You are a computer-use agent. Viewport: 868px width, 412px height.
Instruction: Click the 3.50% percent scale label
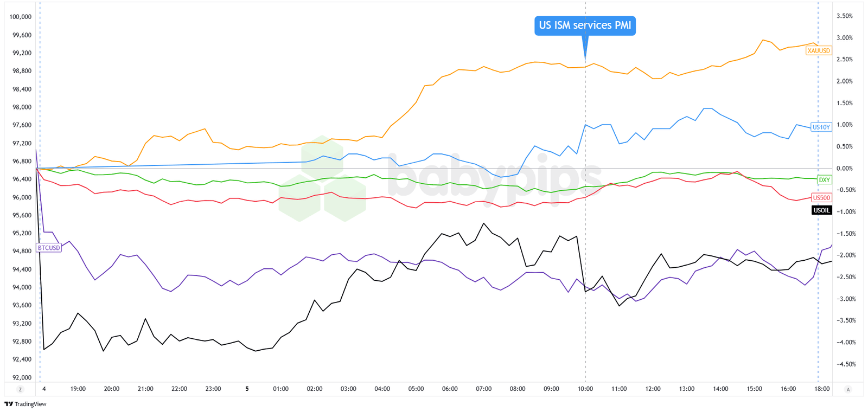(x=845, y=16)
